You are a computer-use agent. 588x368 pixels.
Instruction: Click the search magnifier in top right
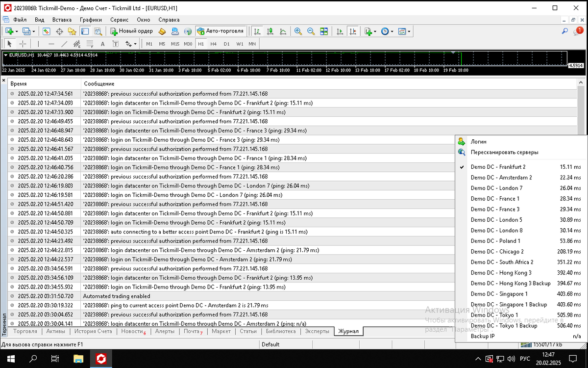(564, 31)
